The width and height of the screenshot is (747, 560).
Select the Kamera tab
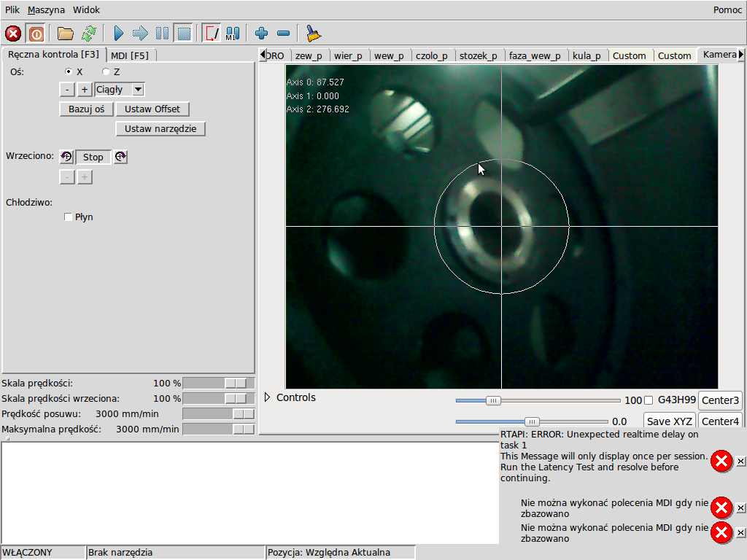pyautogui.click(x=719, y=54)
